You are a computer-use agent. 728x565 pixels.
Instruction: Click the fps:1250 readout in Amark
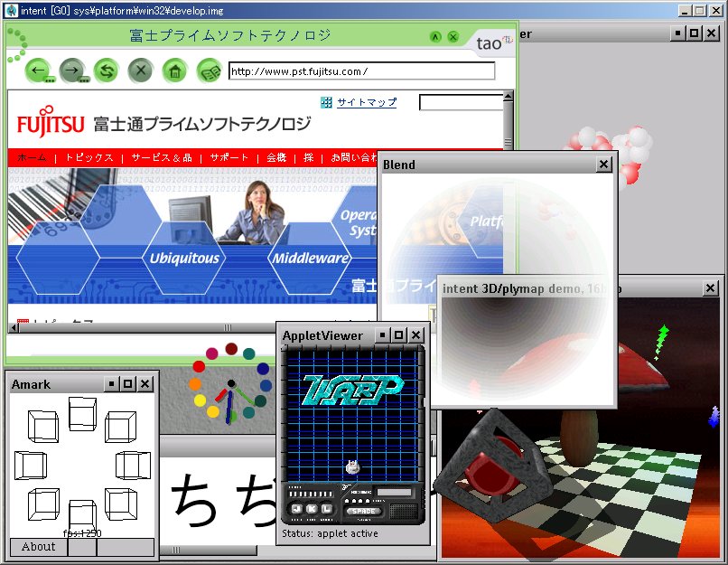[x=82, y=533]
